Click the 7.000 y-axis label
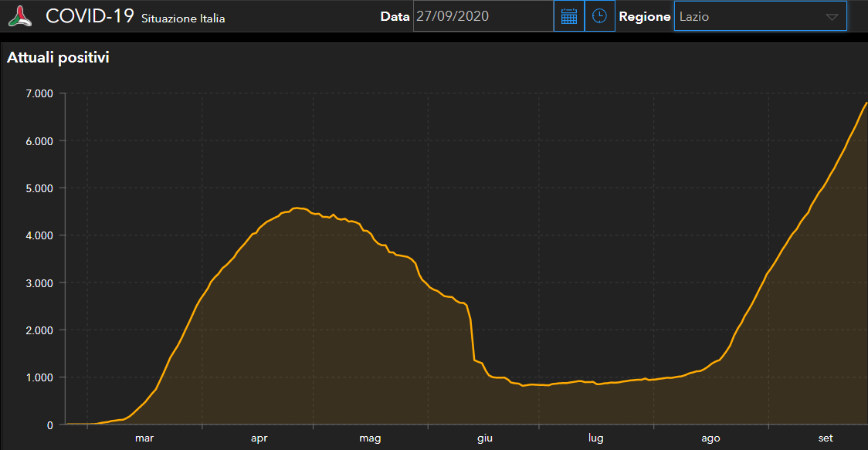Image resolution: width=868 pixels, height=450 pixels. point(39,93)
